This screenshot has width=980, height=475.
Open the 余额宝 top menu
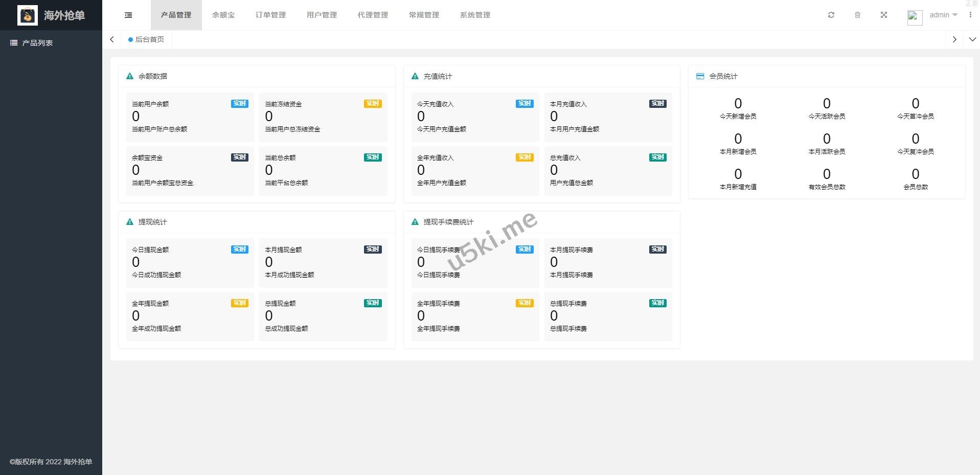(x=223, y=15)
